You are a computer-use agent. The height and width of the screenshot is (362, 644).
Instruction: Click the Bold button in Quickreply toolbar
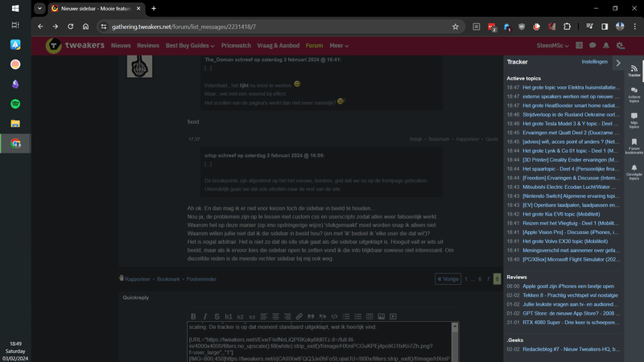(193, 316)
